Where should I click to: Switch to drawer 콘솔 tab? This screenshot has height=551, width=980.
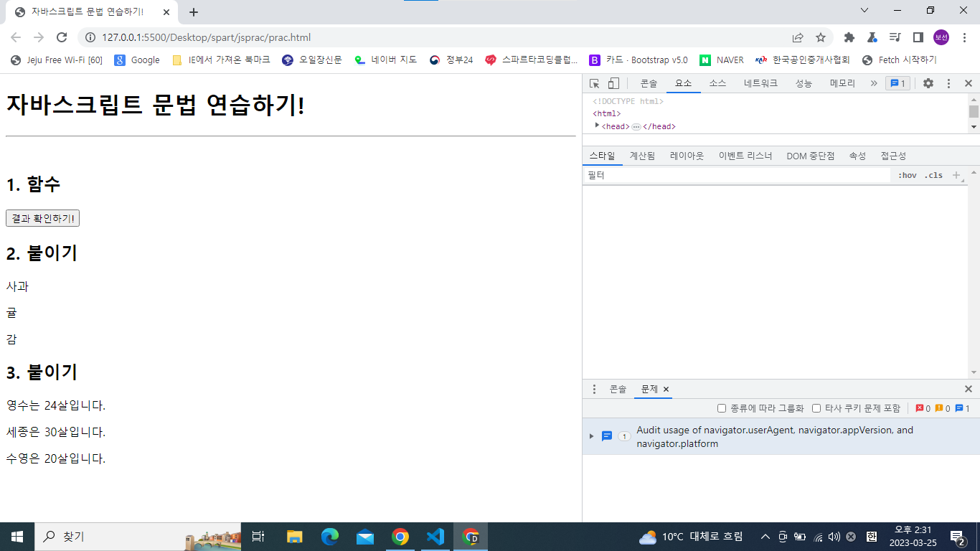point(618,389)
